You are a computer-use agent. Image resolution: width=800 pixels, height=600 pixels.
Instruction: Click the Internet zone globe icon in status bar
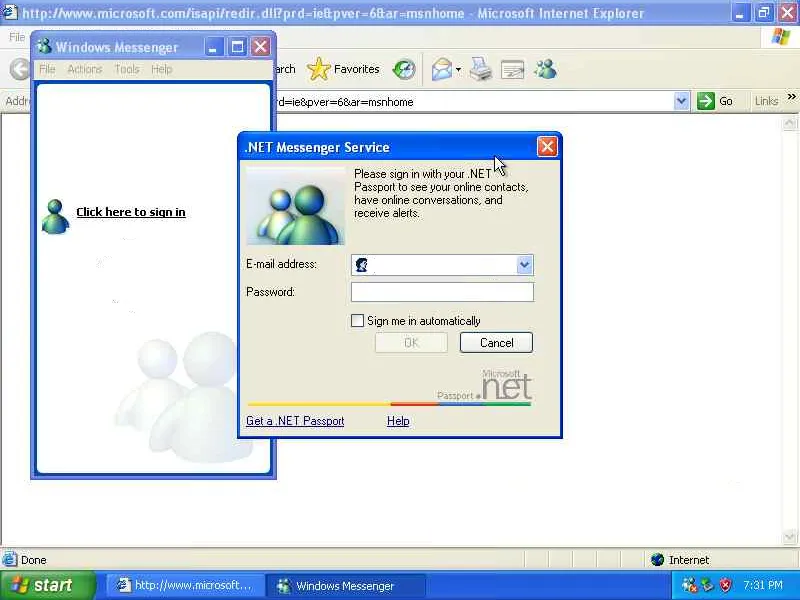coord(658,560)
